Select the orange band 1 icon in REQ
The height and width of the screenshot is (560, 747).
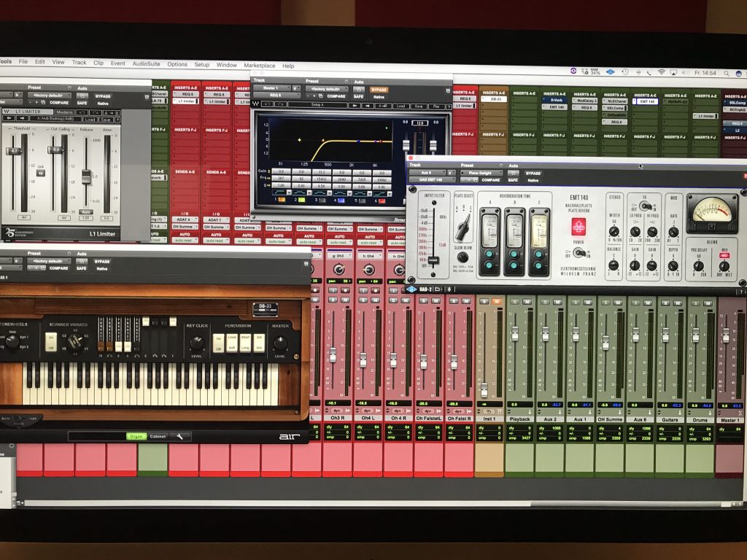coord(281,198)
